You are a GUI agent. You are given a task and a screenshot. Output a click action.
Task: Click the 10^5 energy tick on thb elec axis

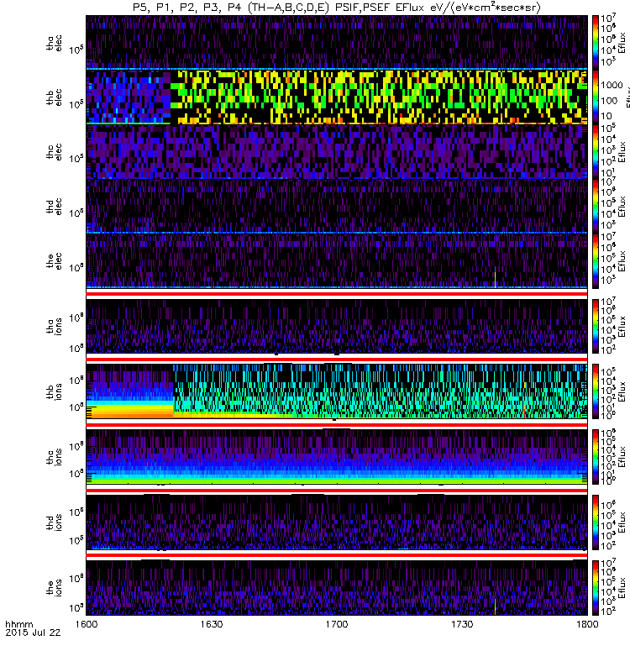point(76,103)
